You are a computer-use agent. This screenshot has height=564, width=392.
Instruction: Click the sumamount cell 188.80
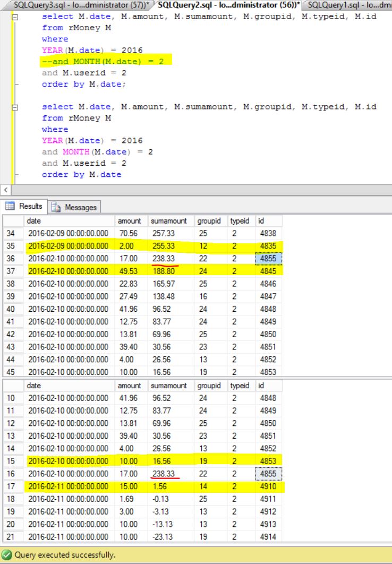coord(171,271)
